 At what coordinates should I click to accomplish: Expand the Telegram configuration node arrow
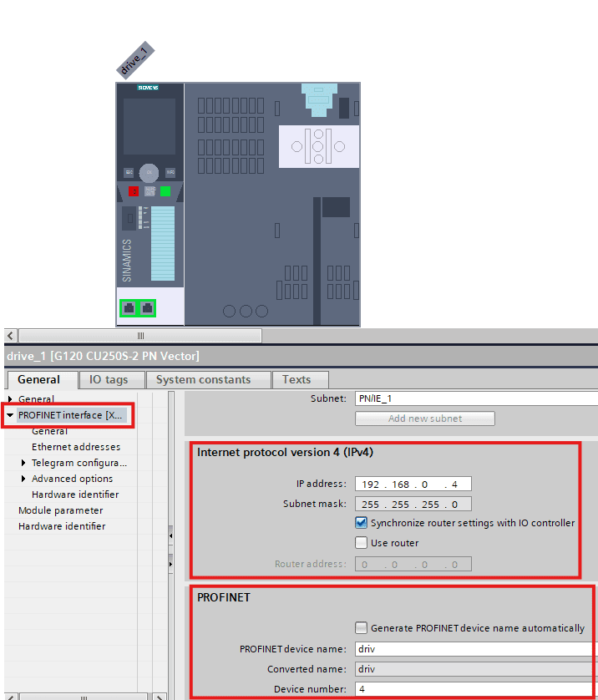[23, 463]
